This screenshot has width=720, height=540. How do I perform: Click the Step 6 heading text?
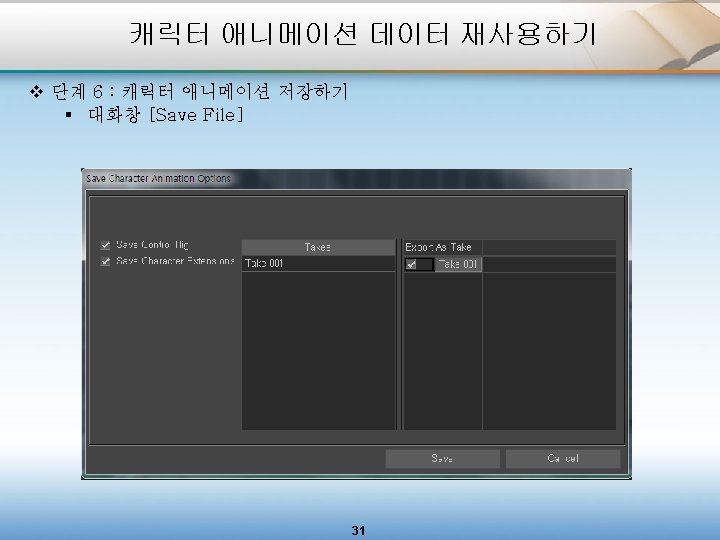point(200,91)
